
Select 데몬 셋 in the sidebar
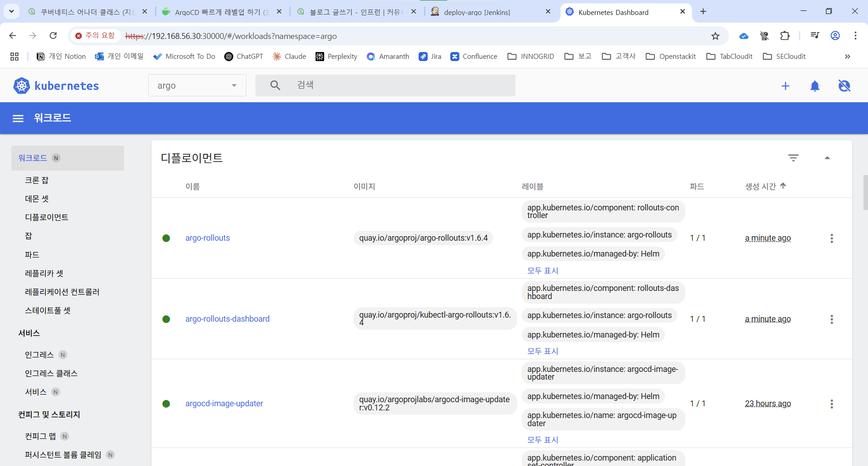tap(37, 199)
